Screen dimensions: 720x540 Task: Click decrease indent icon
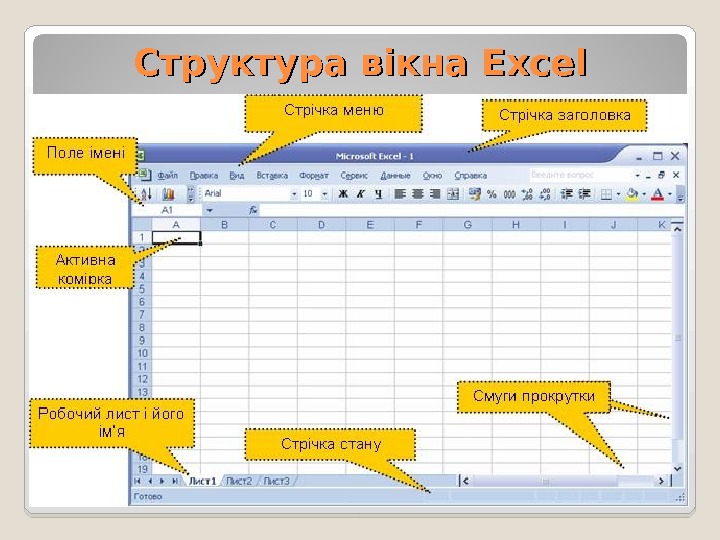coord(567,194)
